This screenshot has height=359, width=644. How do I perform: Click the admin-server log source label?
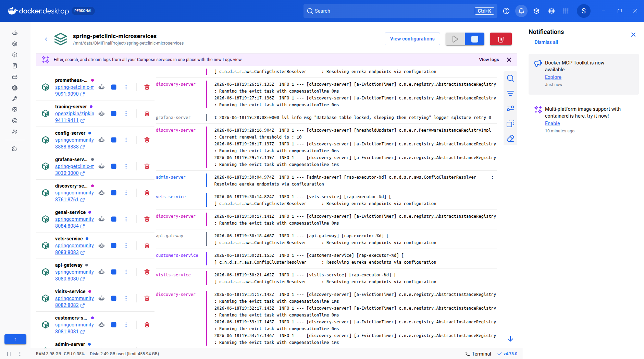(x=171, y=177)
